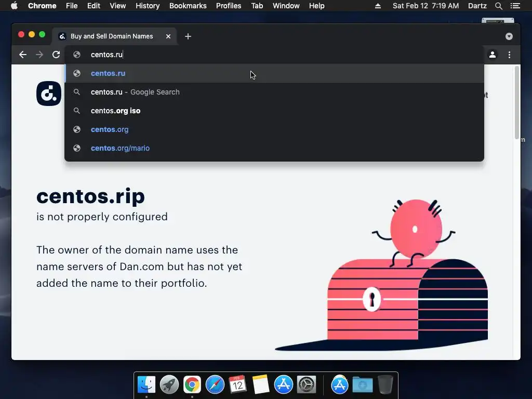Open the Downloads folder in Dock
532x399 pixels.
[x=362, y=384]
